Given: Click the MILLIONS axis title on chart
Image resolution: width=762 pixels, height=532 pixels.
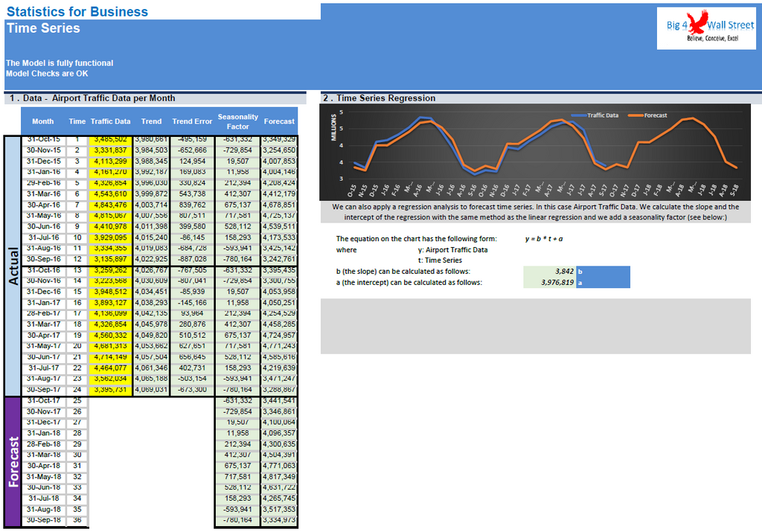Looking at the screenshot, I should point(333,127).
